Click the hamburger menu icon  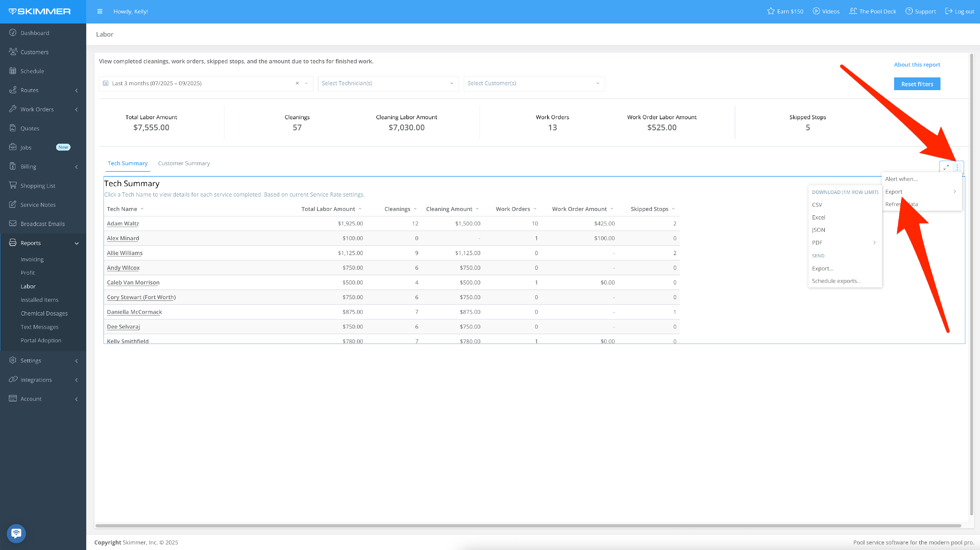pos(100,11)
